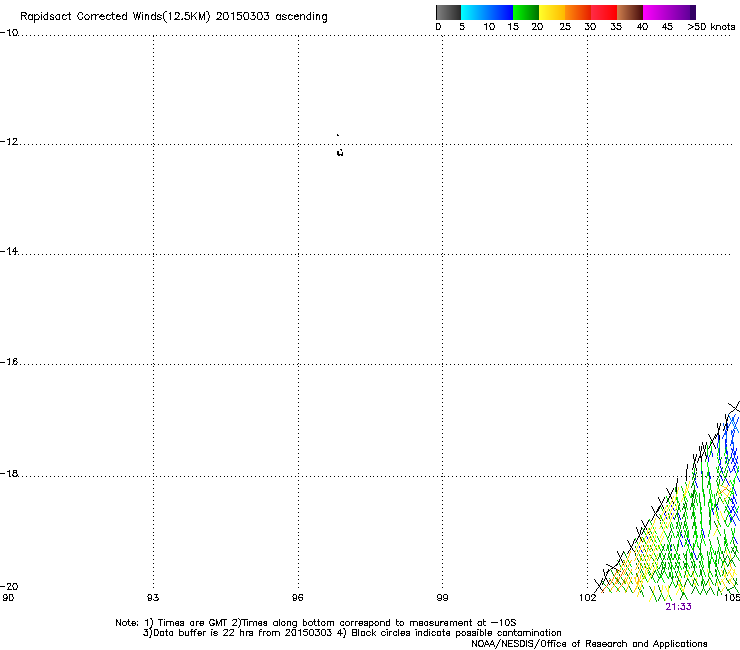
Task: Click the gray 0-5 knots color band
Action: click(x=448, y=12)
